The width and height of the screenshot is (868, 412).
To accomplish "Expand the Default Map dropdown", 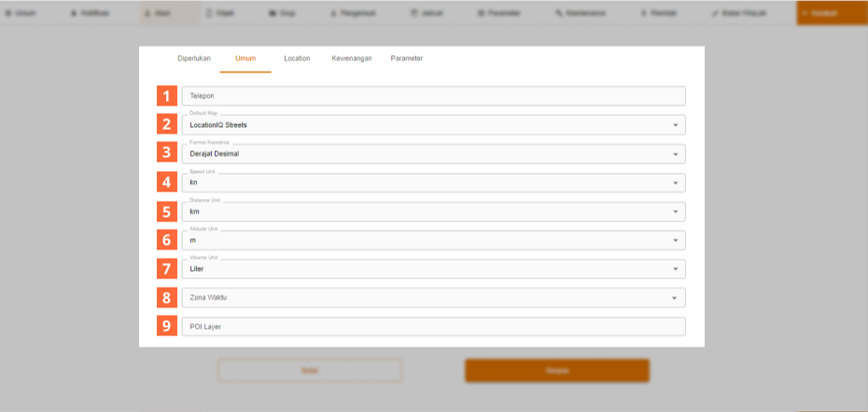I will click(433, 125).
